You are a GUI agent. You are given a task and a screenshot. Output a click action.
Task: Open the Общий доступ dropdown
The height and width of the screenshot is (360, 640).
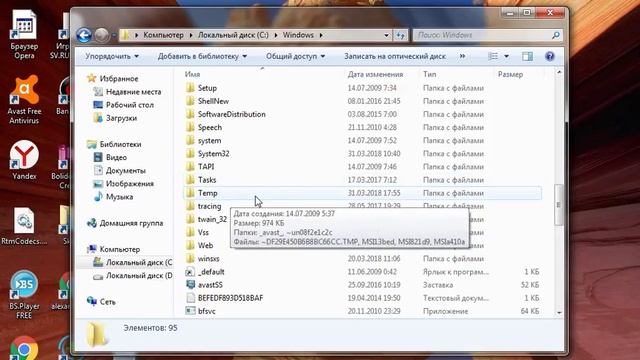point(296,56)
